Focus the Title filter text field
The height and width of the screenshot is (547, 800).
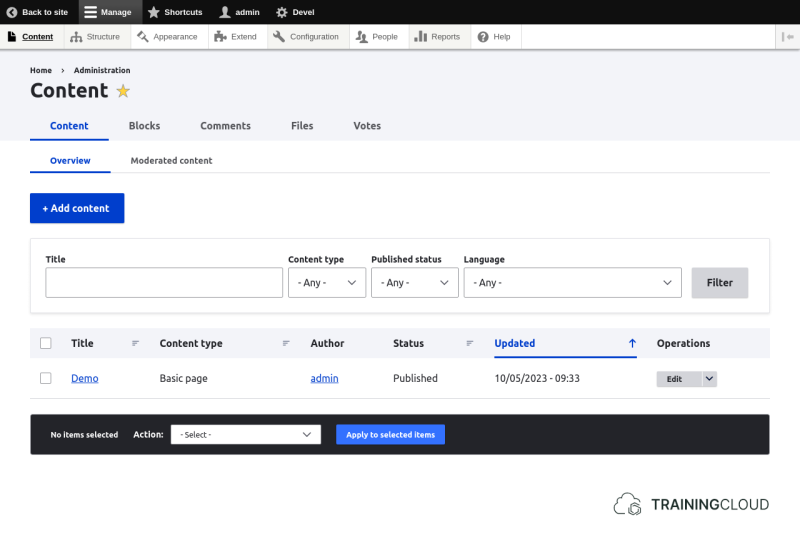[164, 283]
